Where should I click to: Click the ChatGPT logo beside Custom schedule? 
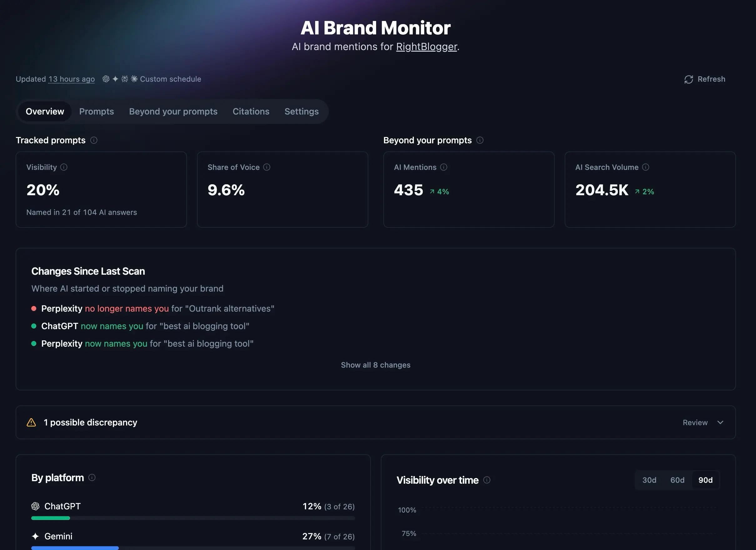coord(106,79)
